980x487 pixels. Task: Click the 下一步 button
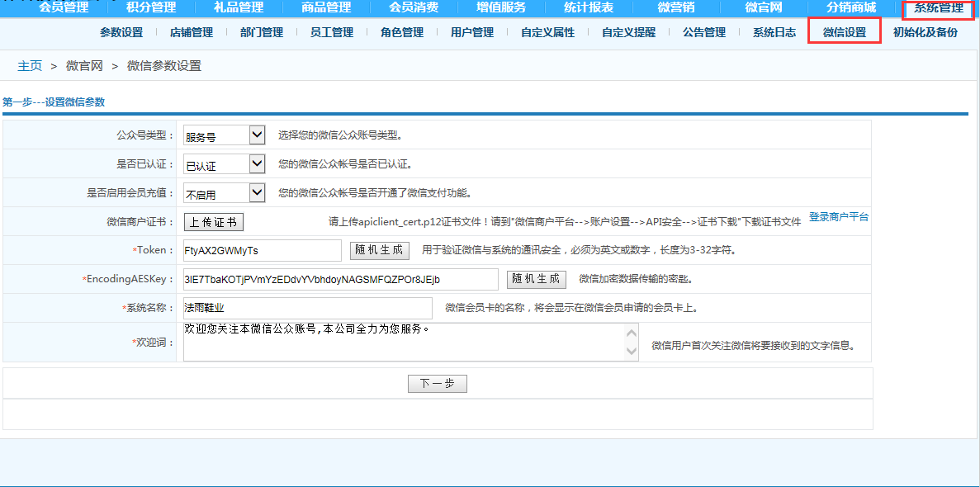437,384
